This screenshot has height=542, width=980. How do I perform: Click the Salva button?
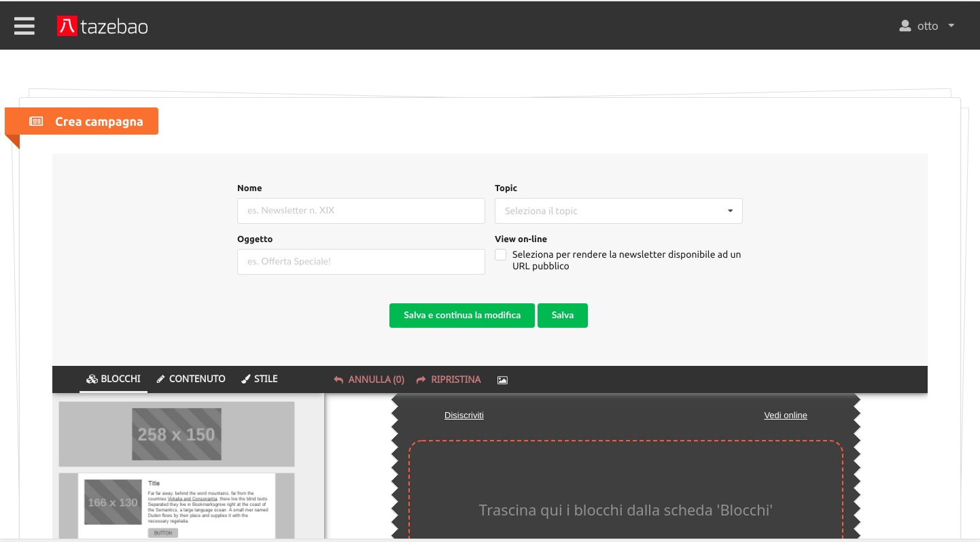[563, 316]
